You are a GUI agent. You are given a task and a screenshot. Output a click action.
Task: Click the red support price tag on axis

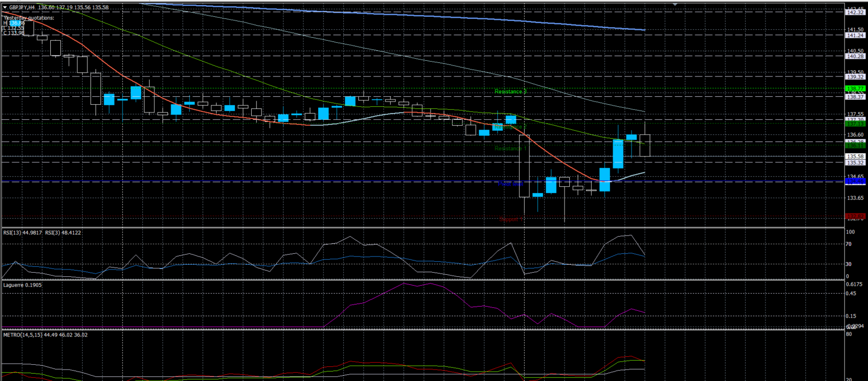(855, 216)
